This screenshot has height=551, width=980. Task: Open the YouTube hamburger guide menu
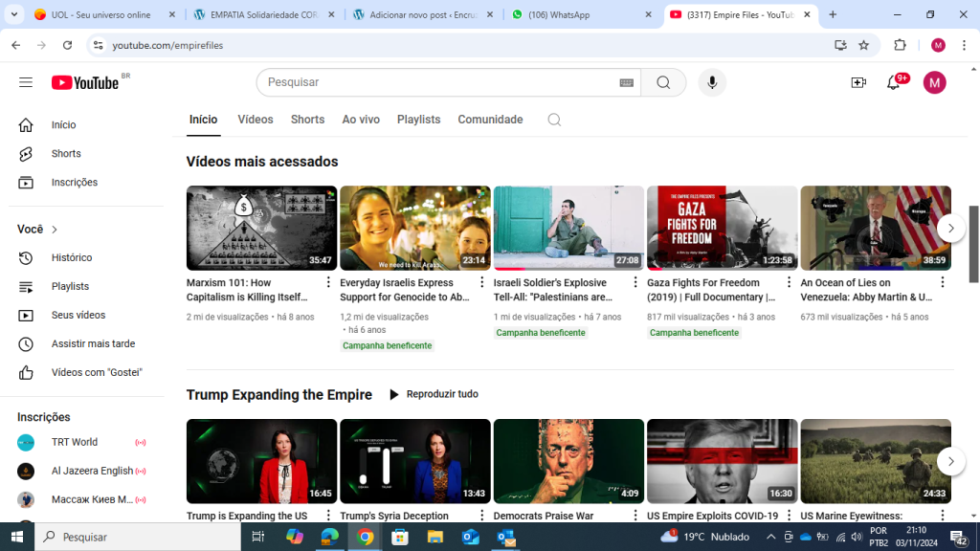[26, 82]
